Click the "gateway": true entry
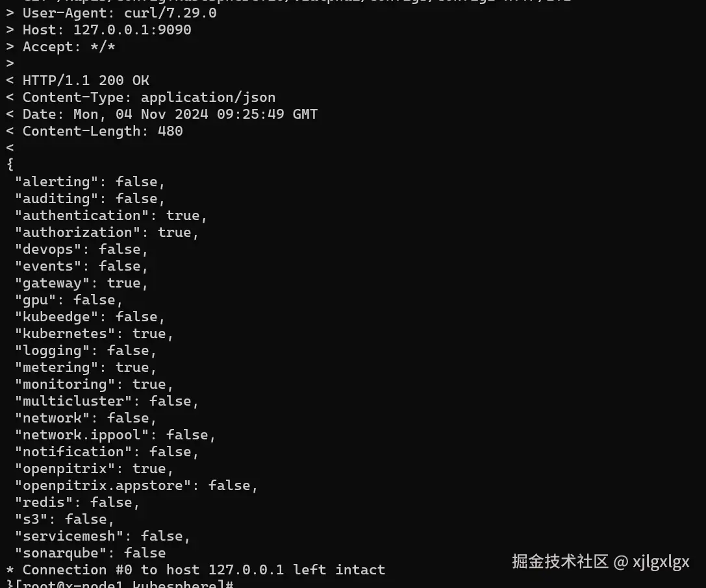Viewport: 706px width, 588px height. tap(81, 283)
